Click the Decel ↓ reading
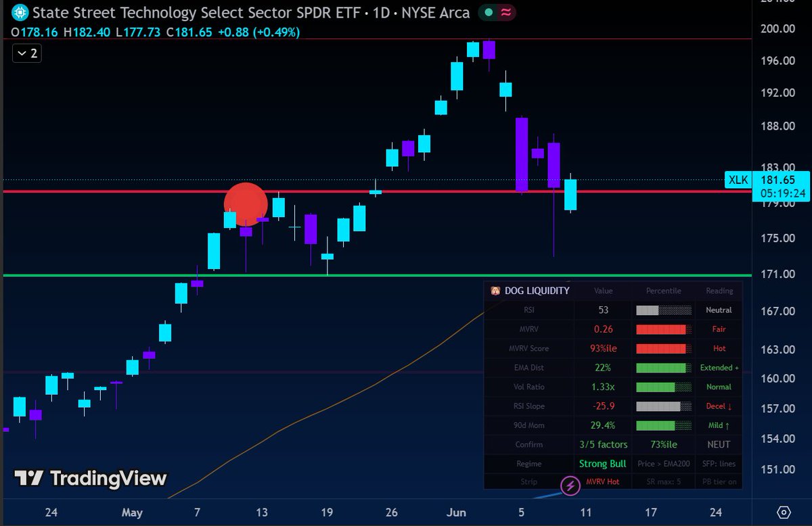 719,406
